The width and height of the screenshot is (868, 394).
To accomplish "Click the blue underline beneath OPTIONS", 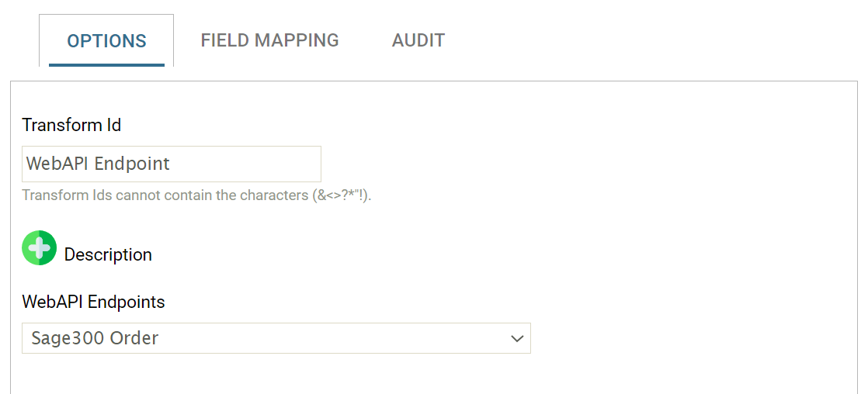I will tap(106, 64).
